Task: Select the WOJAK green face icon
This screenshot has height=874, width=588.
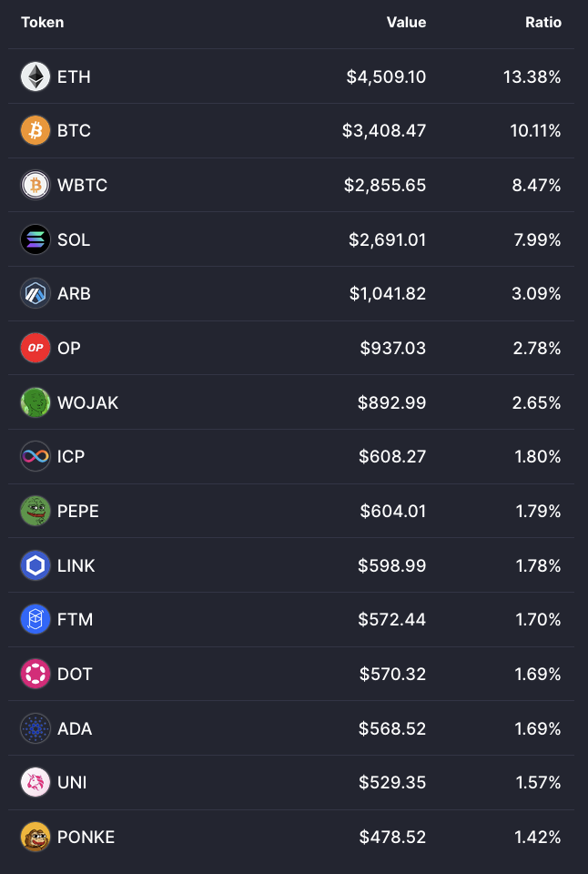Action: point(35,402)
